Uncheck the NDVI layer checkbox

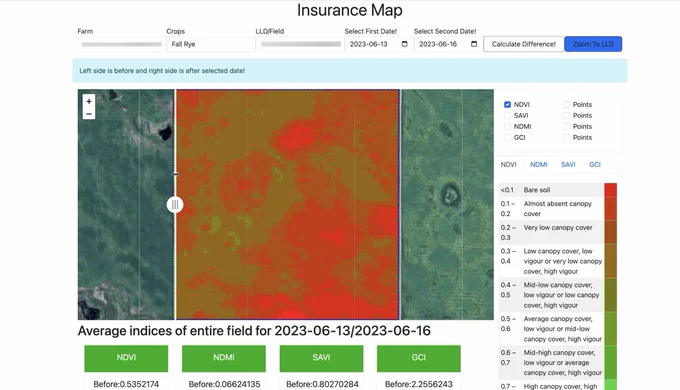click(x=507, y=105)
